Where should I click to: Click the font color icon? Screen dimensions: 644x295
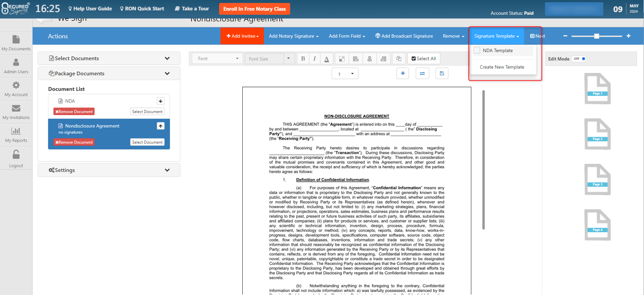pyautogui.click(x=326, y=59)
